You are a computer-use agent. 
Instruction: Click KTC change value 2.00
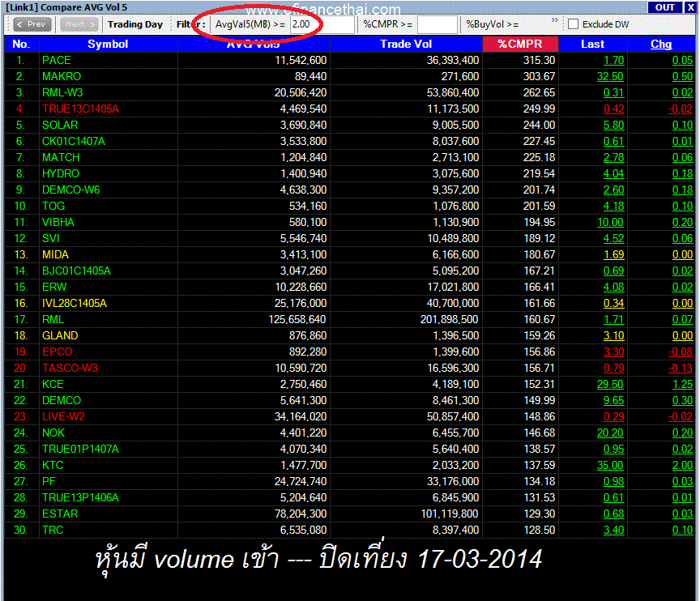683,466
